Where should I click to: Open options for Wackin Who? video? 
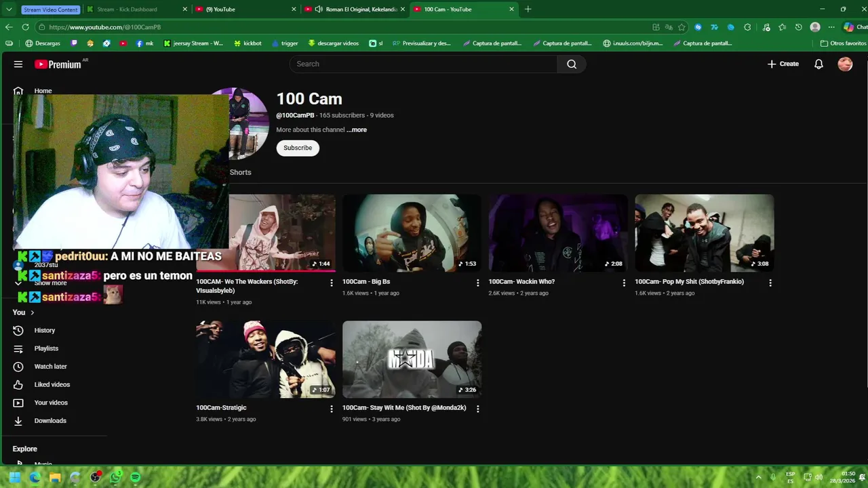click(624, 283)
